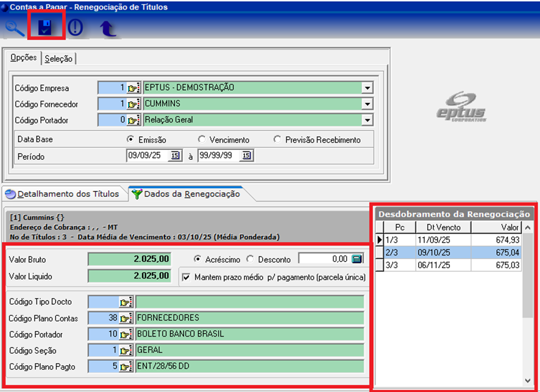This screenshot has width=540, height=392.
Task: Open the Detalhamento dos Títulos tab
Action: (x=62, y=194)
